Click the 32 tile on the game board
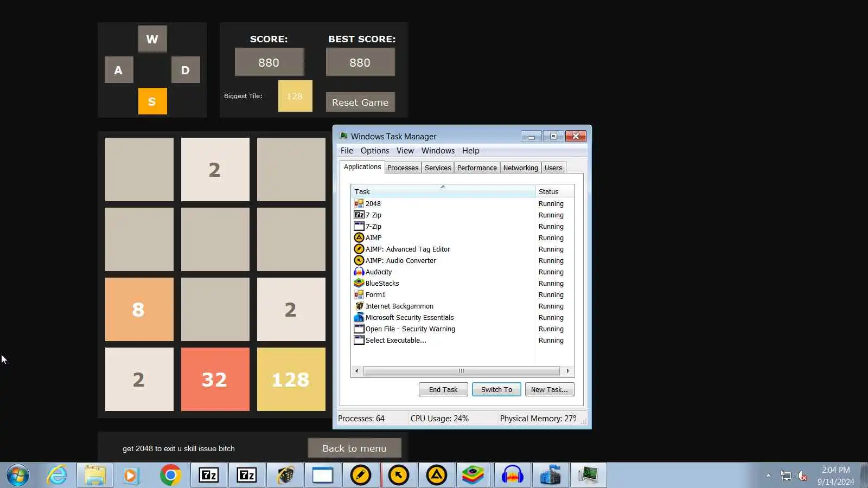868x488 pixels. [x=215, y=380]
